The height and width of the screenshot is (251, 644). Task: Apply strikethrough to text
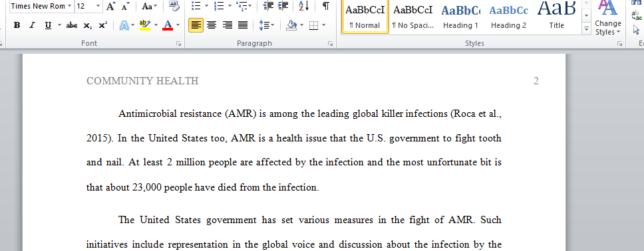[x=72, y=25]
